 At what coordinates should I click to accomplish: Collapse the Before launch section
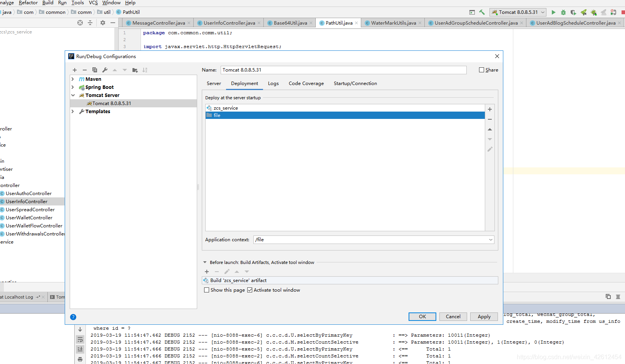pyautogui.click(x=205, y=262)
